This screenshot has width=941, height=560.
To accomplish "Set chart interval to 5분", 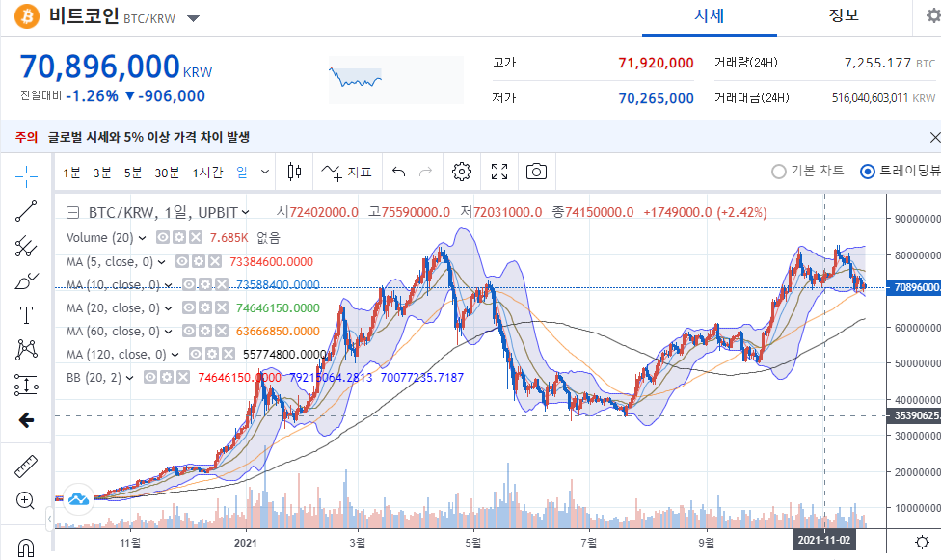I will 133,173.
